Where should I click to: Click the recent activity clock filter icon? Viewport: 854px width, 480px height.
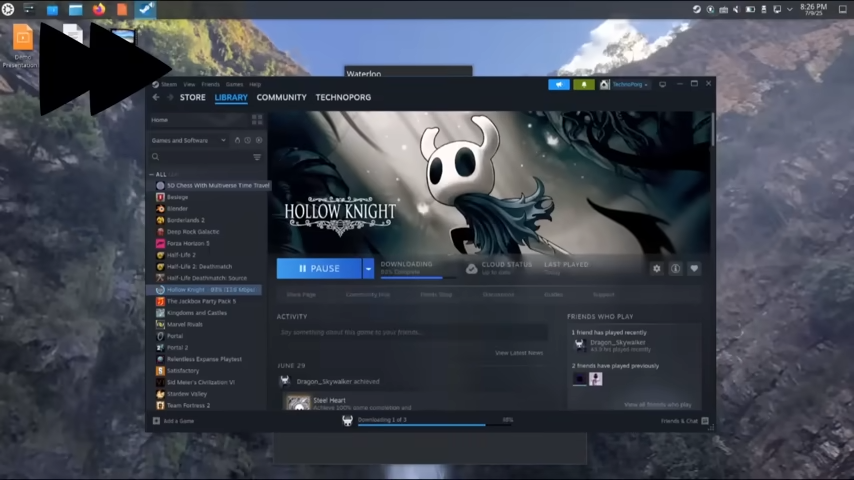(248, 141)
